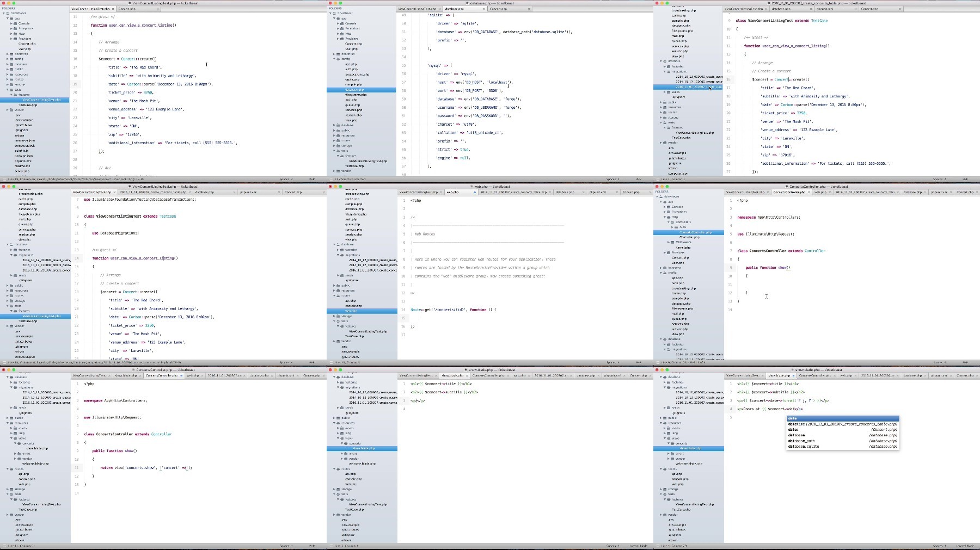Open TestCase.php in ViewConcertListingTest.php window sidebar
The height and width of the screenshot is (550, 980).
tap(28, 105)
